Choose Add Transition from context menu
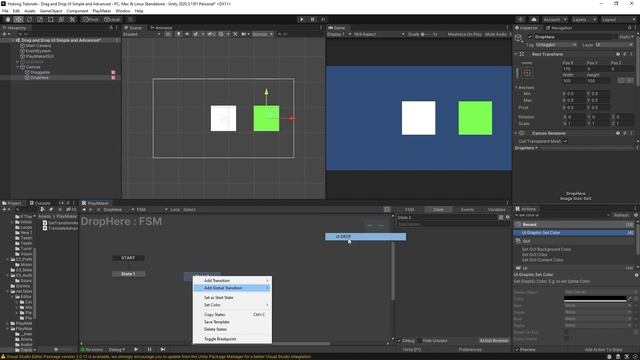This screenshot has height=360, width=640. (232, 281)
